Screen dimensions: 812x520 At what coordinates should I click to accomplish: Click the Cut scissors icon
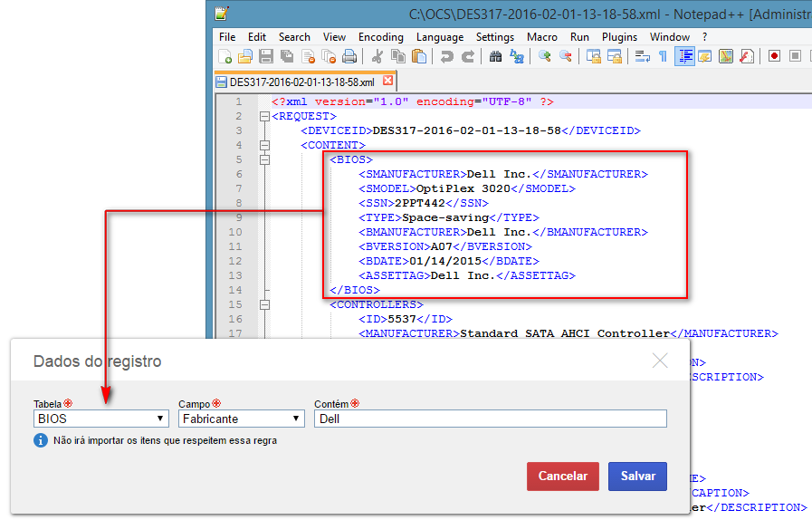point(377,56)
